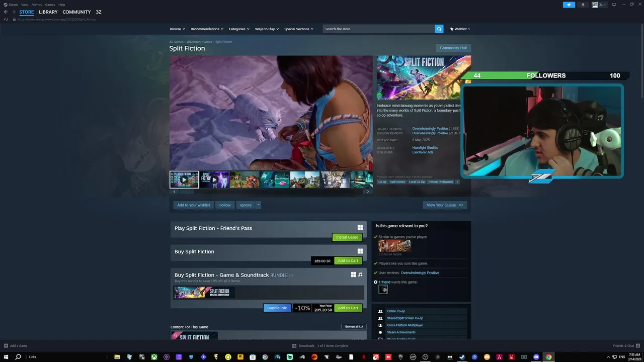This screenshot has width=644, height=362.
Task: Click Windows platform icon in Friend's Pass row
Action: pyautogui.click(x=360, y=228)
